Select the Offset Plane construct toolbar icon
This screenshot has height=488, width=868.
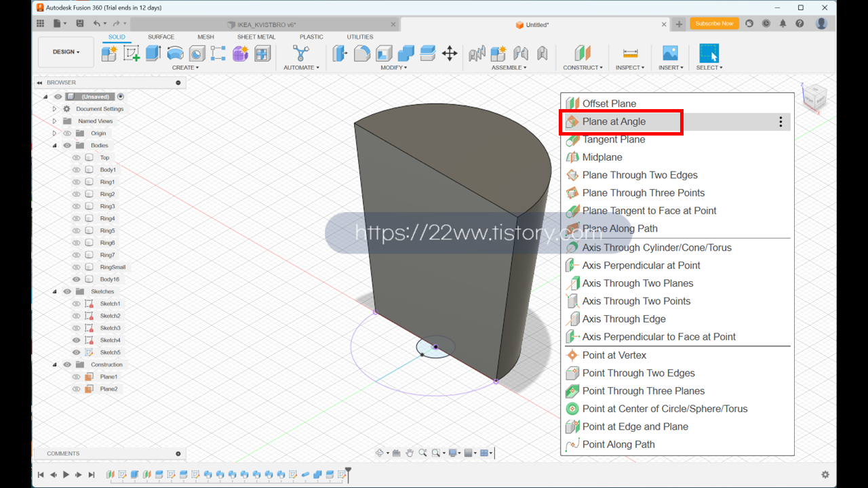(583, 53)
